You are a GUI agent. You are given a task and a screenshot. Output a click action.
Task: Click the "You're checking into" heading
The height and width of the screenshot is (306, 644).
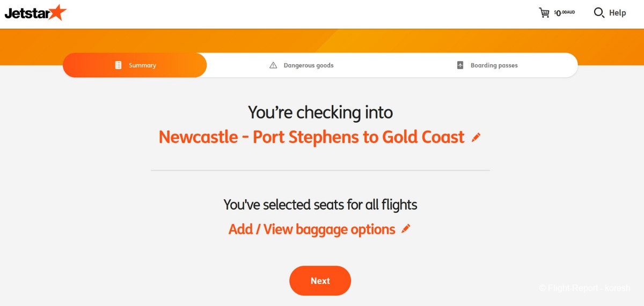click(320, 113)
